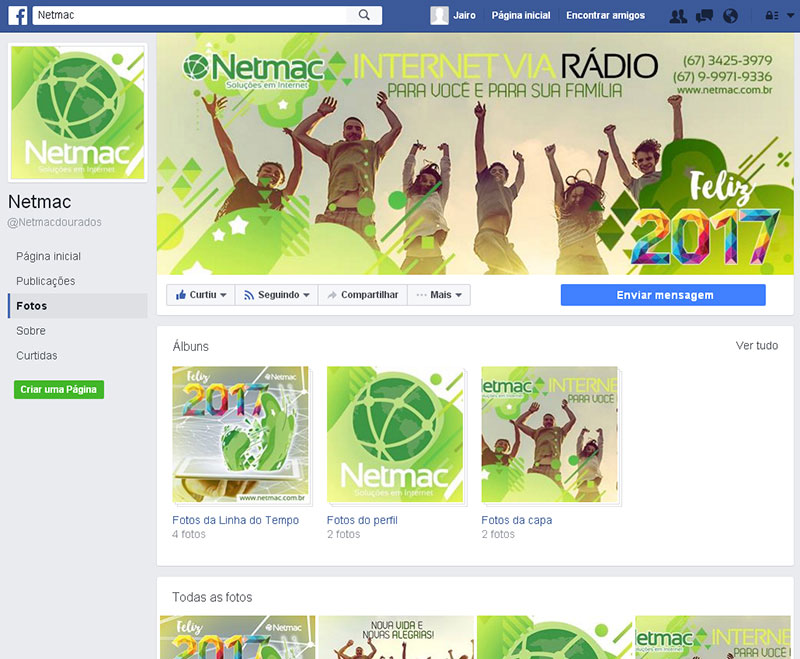
Task: Go to Página inicial in top bar
Action: [521, 15]
